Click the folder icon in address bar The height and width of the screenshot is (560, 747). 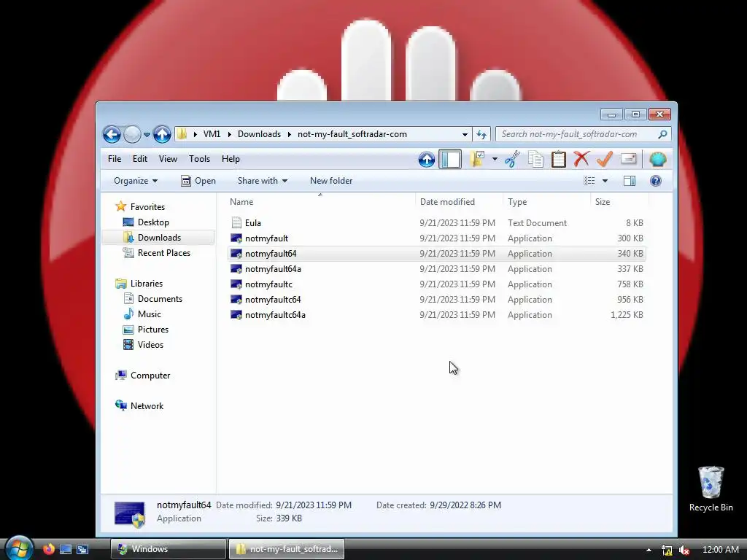coord(182,134)
